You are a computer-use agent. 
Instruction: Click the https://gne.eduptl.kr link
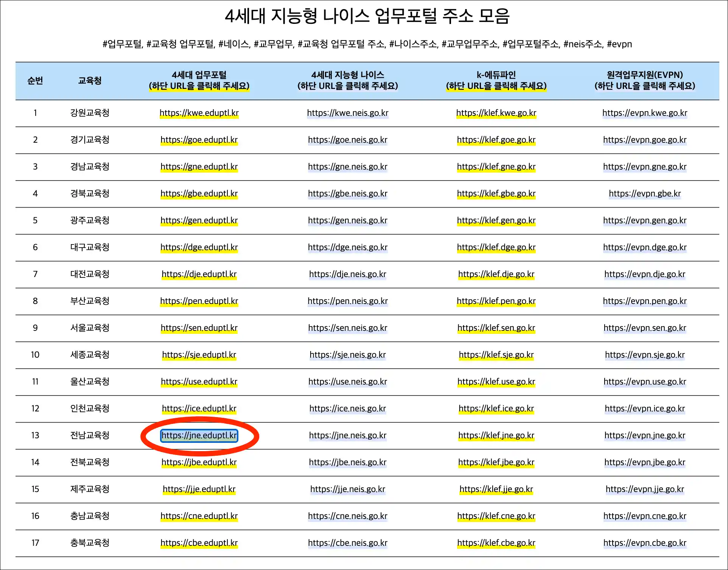[199, 167]
